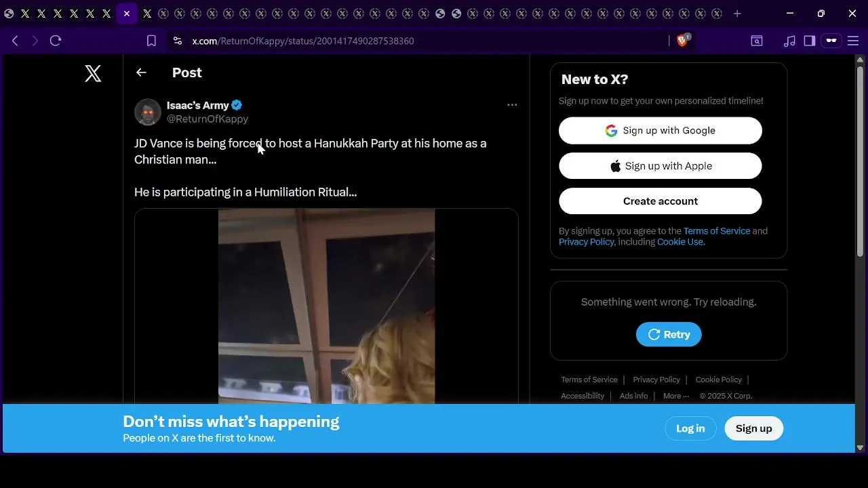Open the Isaac's Army display name
The image size is (868, 488).
[x=198, y=105]
